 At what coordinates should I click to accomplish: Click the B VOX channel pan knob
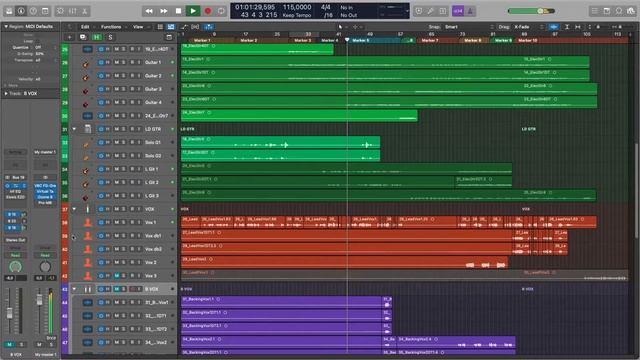pyautogui.click(x=16, y=267)
